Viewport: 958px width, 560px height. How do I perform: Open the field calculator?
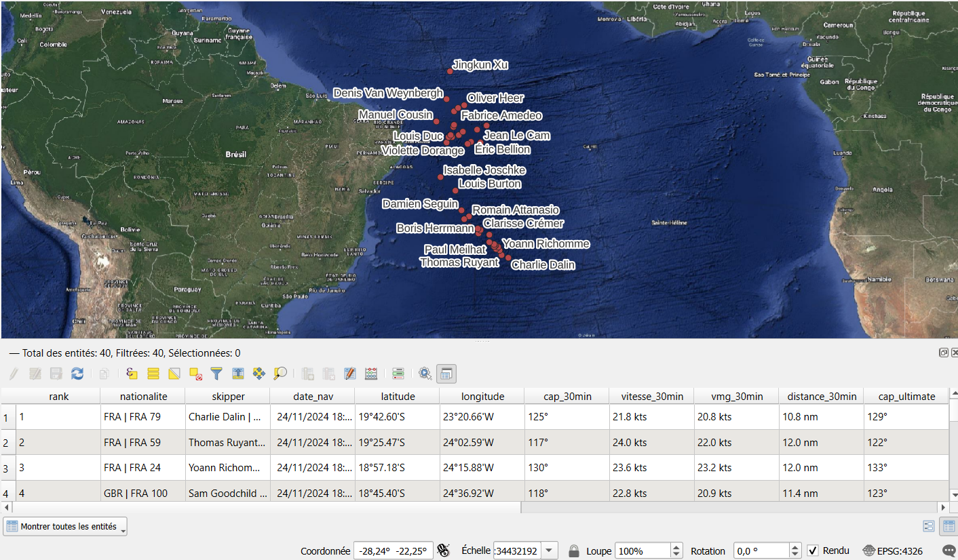(371, 374)
